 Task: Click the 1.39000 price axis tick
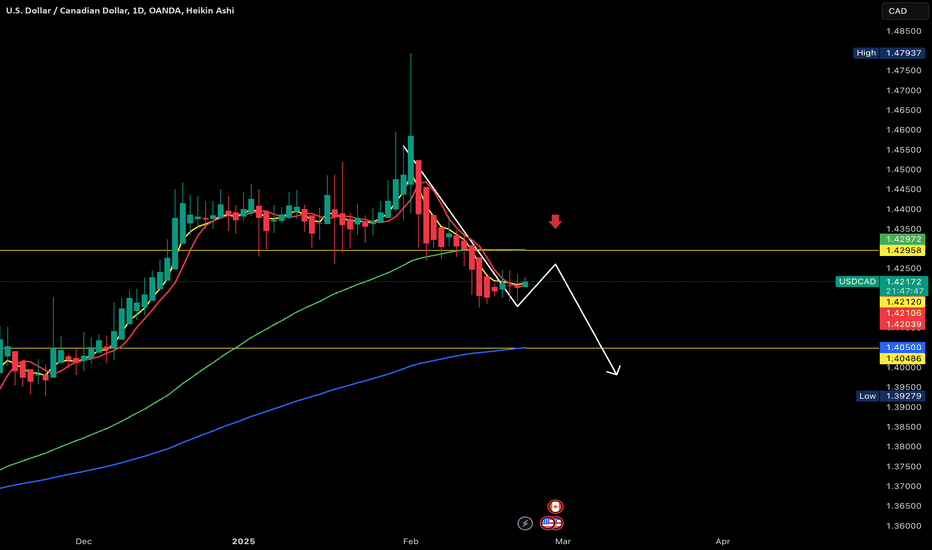(x=903, y=407)
